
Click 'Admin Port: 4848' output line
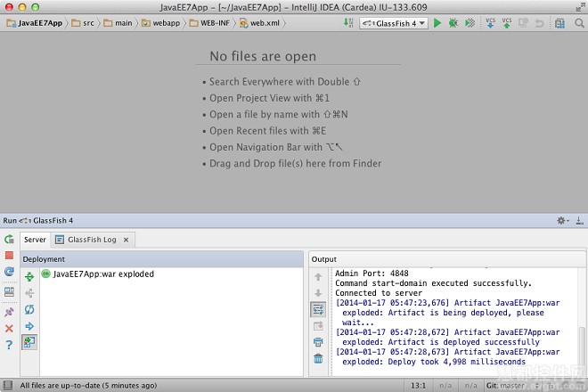372,274
